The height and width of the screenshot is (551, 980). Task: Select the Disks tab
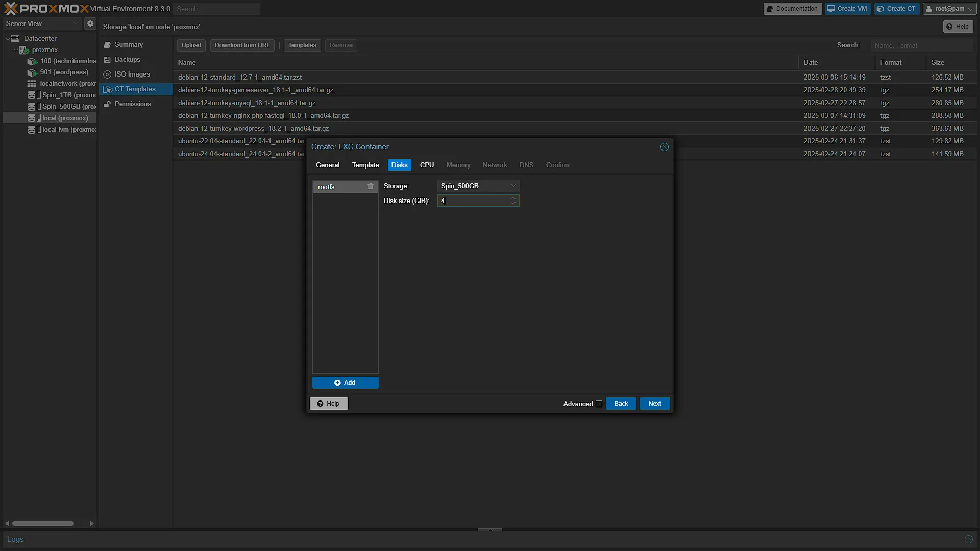click(x=399, y=165)
